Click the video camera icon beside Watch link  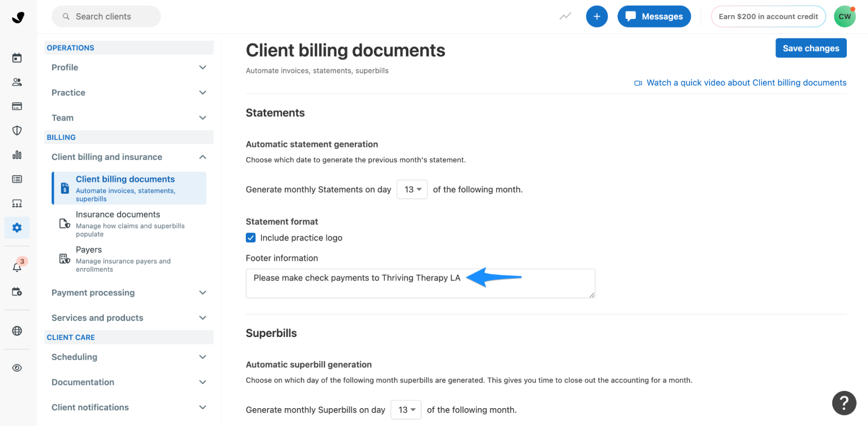(x=638, y=83)
